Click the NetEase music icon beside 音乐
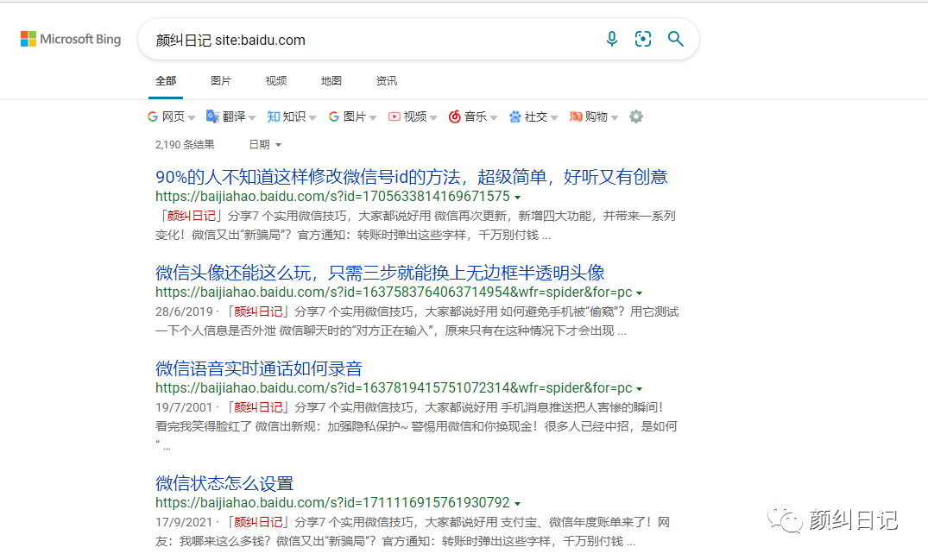928x560 pixels. click(x=455, y=116)
